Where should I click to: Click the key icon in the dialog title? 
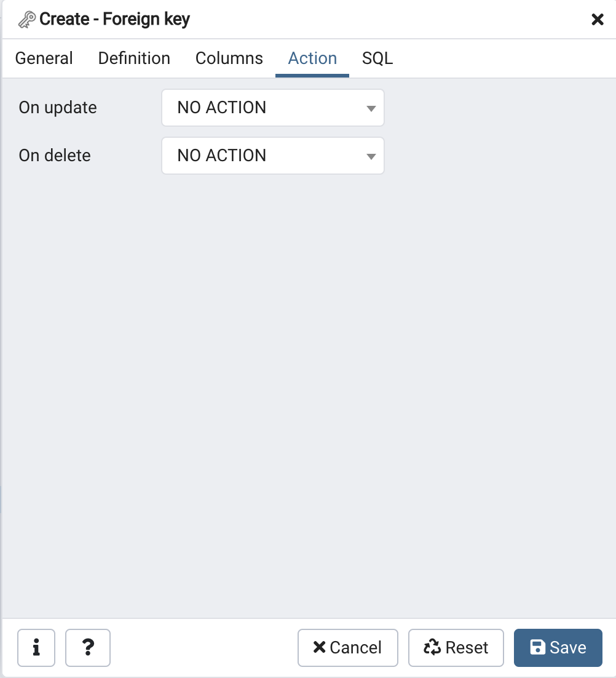coord(26,20)
